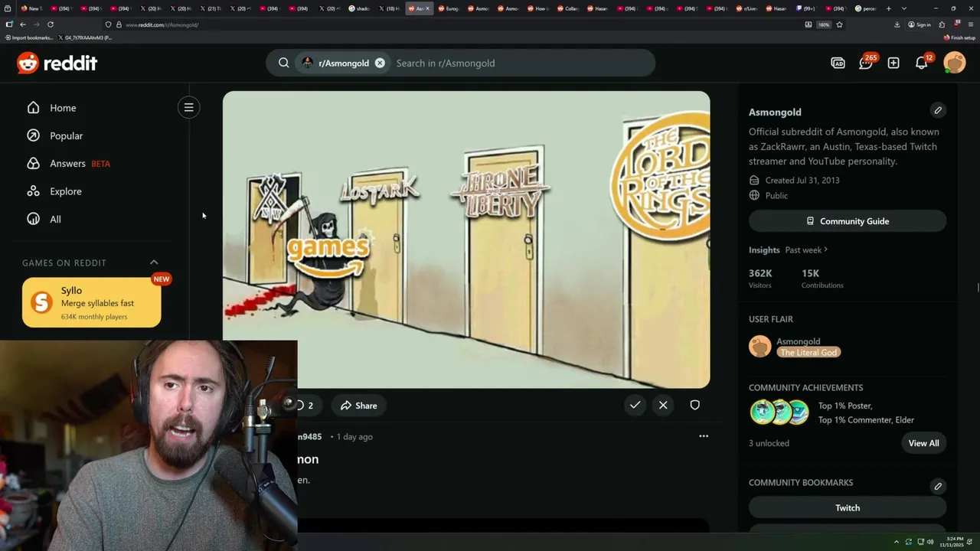980x551 pixels.
Task: Open the post comments showing 2
Action: [x=305, y=406]
